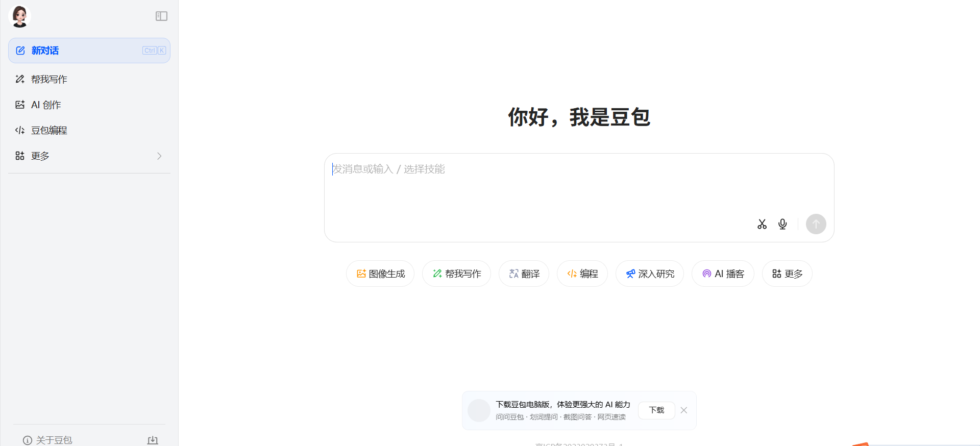Open the AI 播客 skill chip
This screenshot has width=980, height=446.
pyautogui.click(x=723, y=274)
